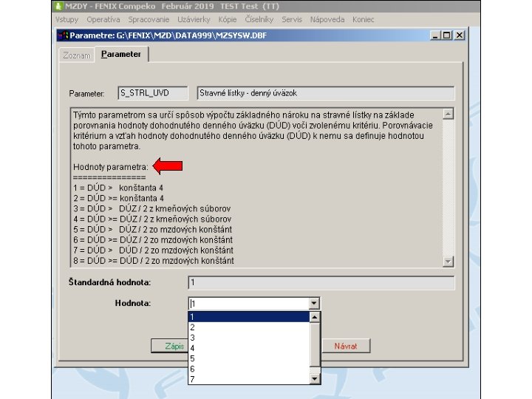Open the Koniec menu

(363, 19)
